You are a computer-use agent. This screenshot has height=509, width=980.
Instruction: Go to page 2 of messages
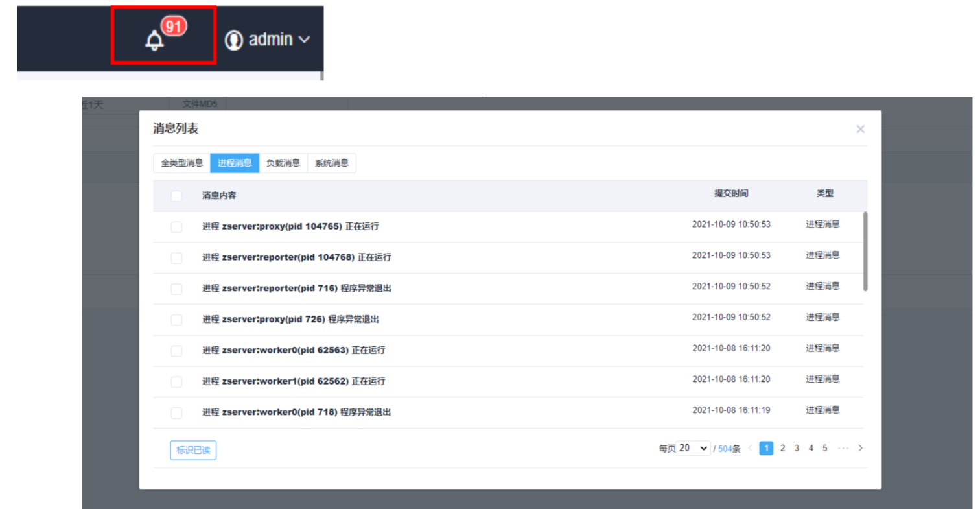782,448
